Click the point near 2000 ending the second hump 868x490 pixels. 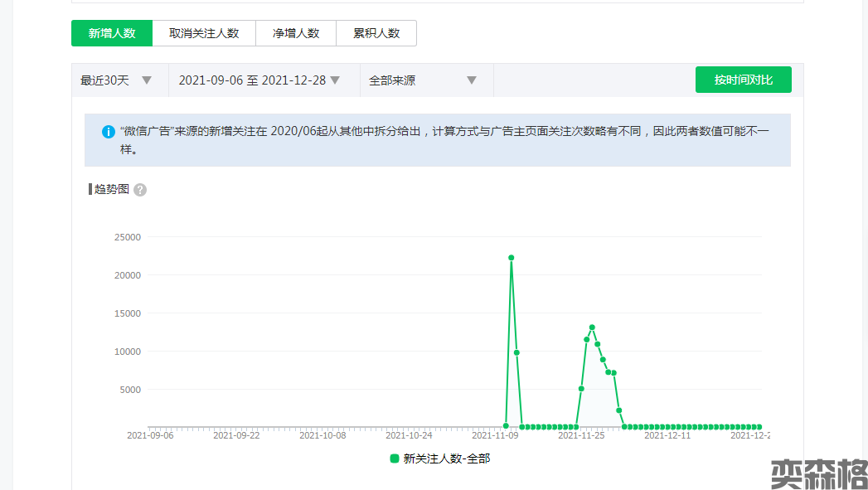click(619, 410)
